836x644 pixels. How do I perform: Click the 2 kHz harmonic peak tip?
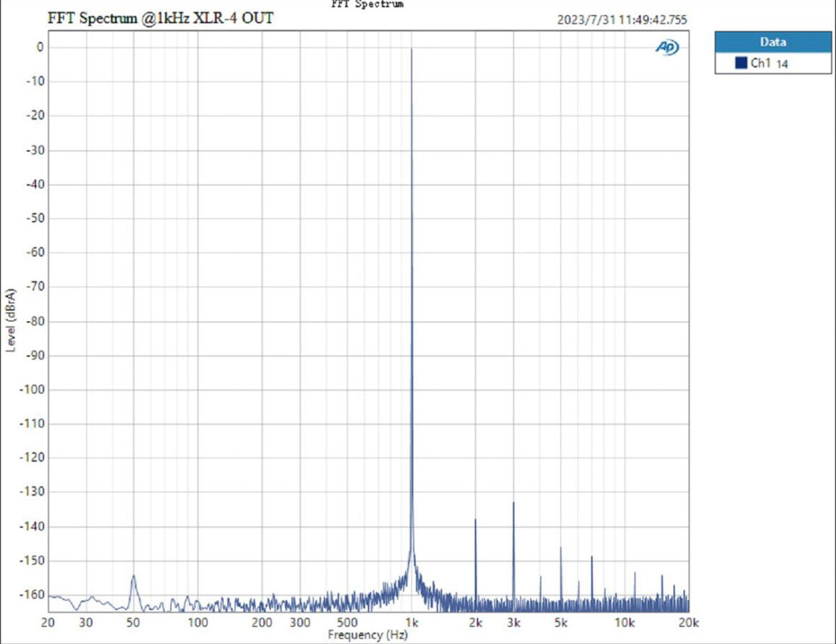pos(475,519)
